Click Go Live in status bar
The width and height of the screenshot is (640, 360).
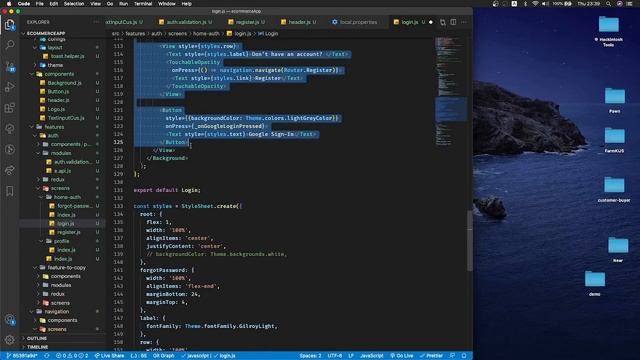point(402,356)
